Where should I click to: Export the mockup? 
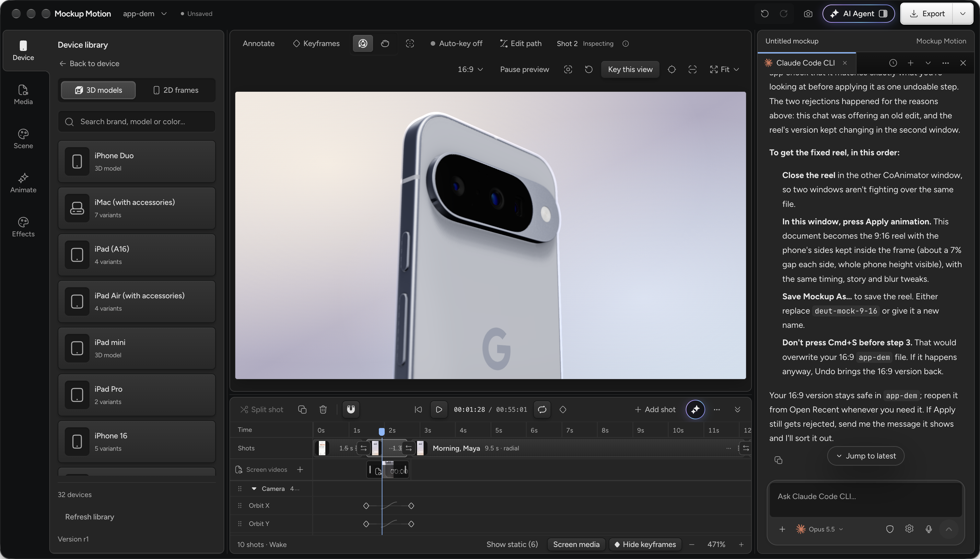(x=926, y=14)
